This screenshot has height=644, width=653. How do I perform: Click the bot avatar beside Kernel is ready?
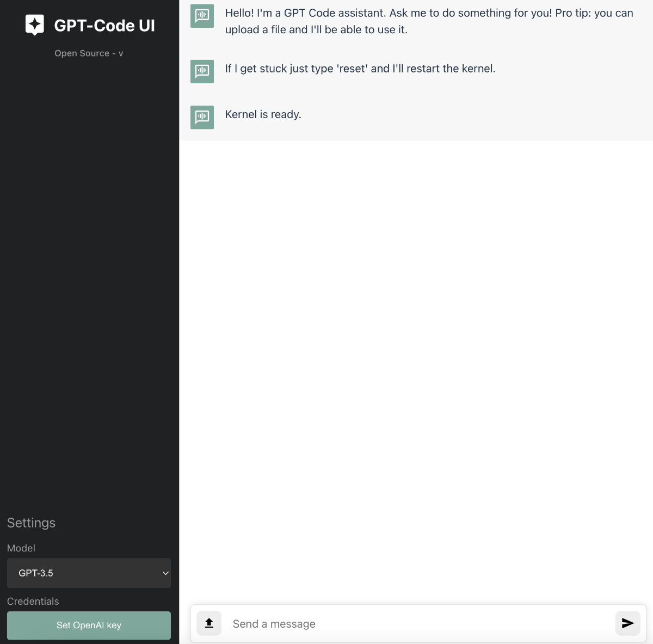202,117
